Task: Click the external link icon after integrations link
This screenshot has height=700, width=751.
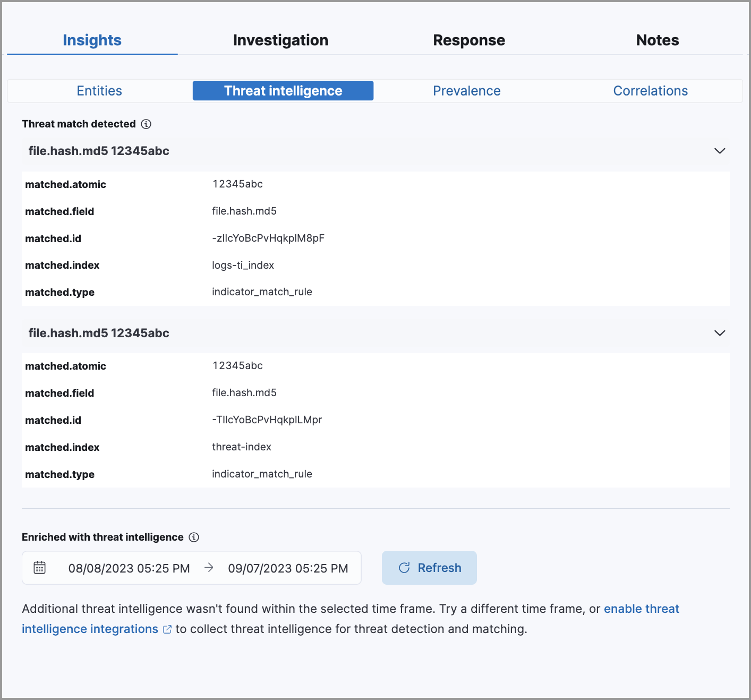Action: coord(167,629)
